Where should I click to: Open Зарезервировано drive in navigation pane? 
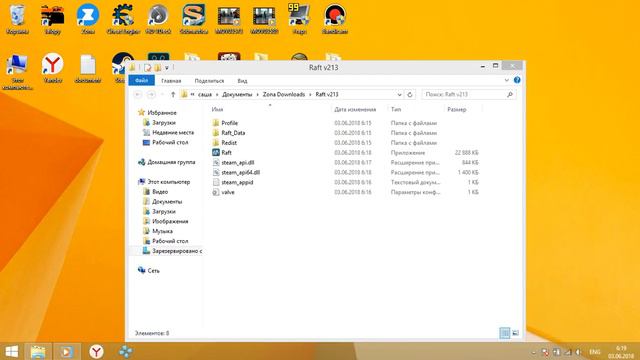click(x=177, y=251)
